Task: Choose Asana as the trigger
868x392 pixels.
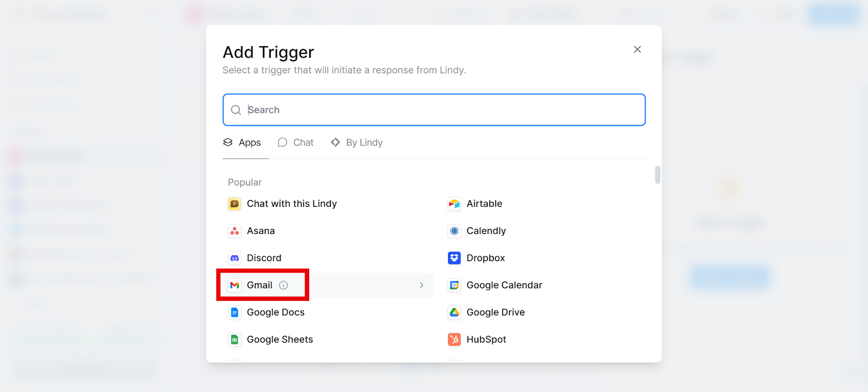Action: coord(261,231)
